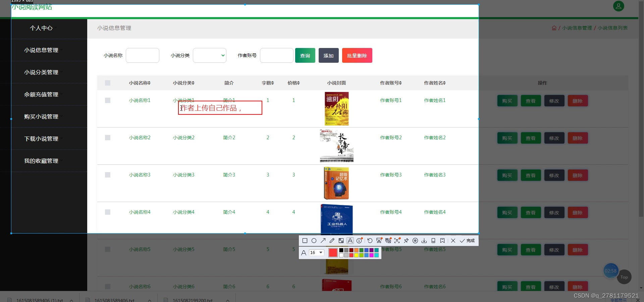Cancel screenshot with the X icon
Image resolution: width=644 pixels, height=302 pixels.
(x=453, y=241)
